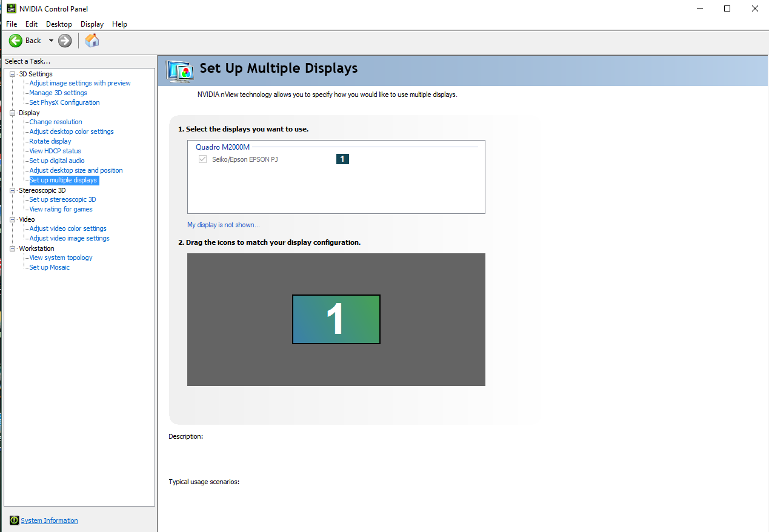Select Set up Mosaic
This screenshot has height=532, width=769.
(49, 267)
